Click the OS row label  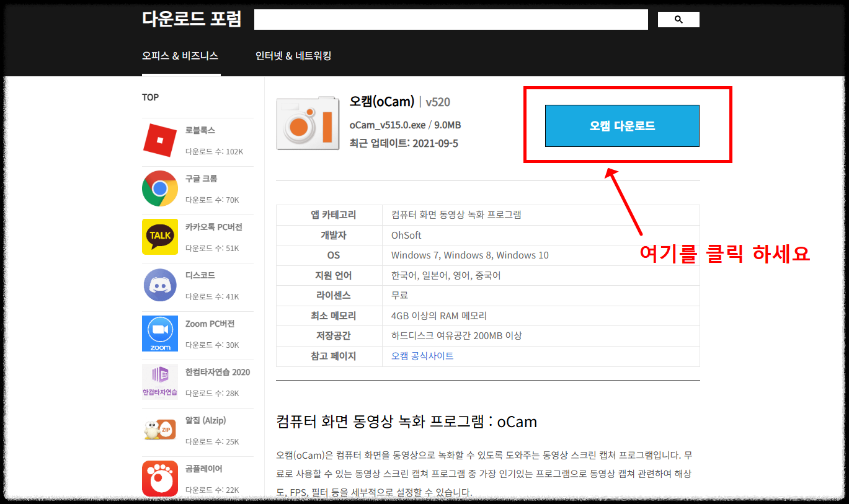334,255
